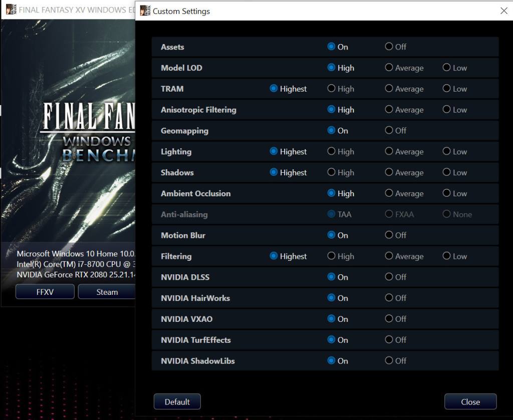Screen dimensions: 513x420
Task: Click the Default button
Action: 177,401
